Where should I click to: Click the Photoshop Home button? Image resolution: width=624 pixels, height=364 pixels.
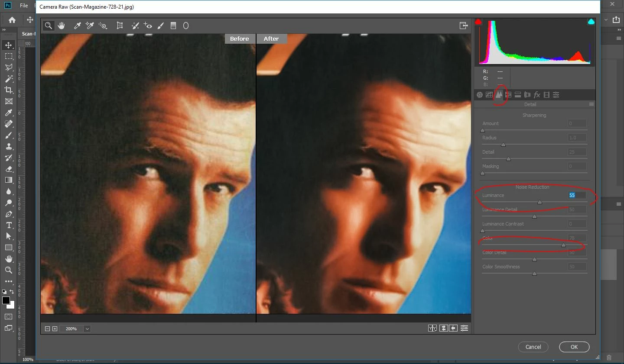pyautogui.click(x=12, y=19)
